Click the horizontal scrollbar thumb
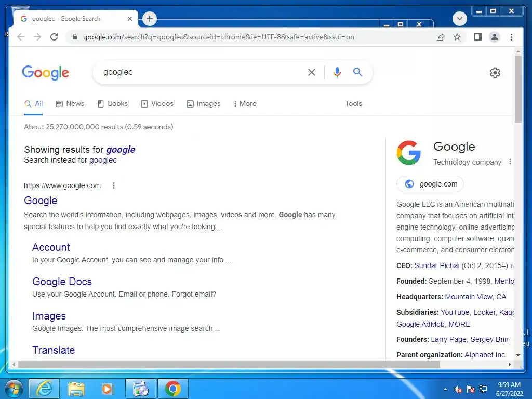532x399 pixels. coord(229,364)
